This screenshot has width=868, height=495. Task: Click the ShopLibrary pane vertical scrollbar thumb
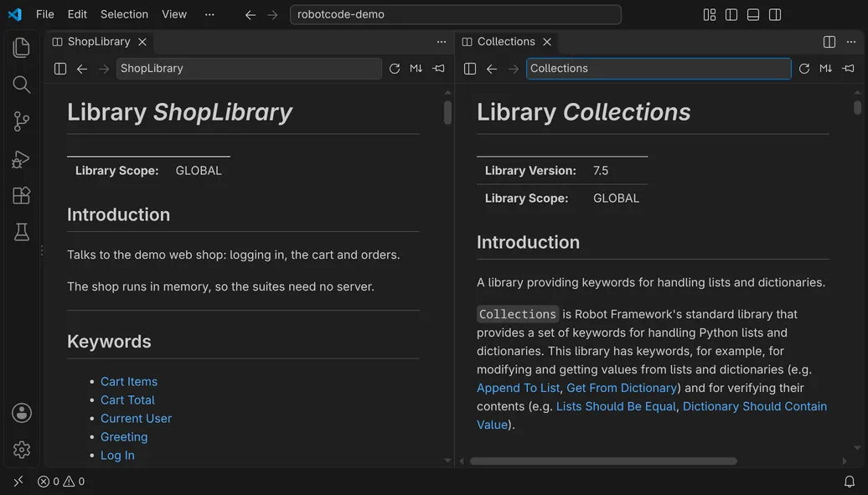447,113
